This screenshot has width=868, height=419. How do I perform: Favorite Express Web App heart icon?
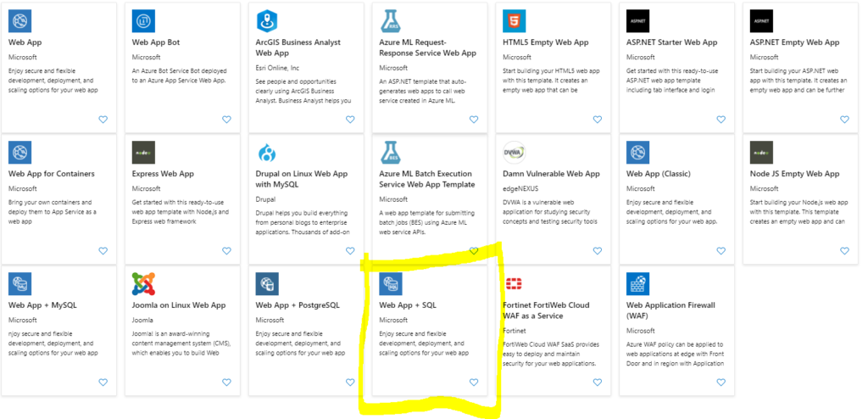click(226, 250)
